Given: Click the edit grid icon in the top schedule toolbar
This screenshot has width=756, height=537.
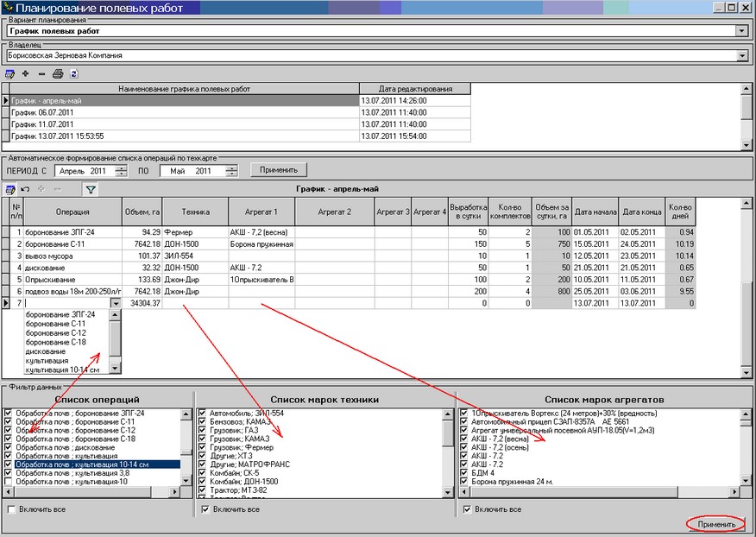Looking at the screenshot, I should [10, 74].
